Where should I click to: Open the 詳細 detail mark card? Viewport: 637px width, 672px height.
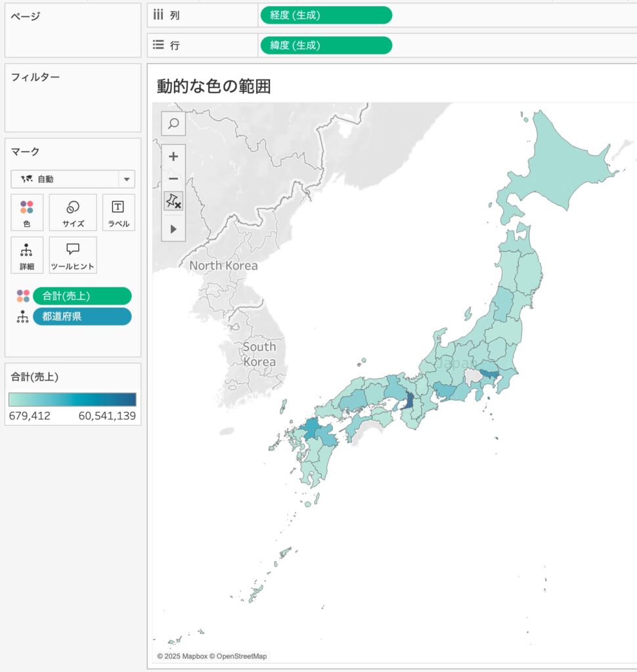coord(27,255)
